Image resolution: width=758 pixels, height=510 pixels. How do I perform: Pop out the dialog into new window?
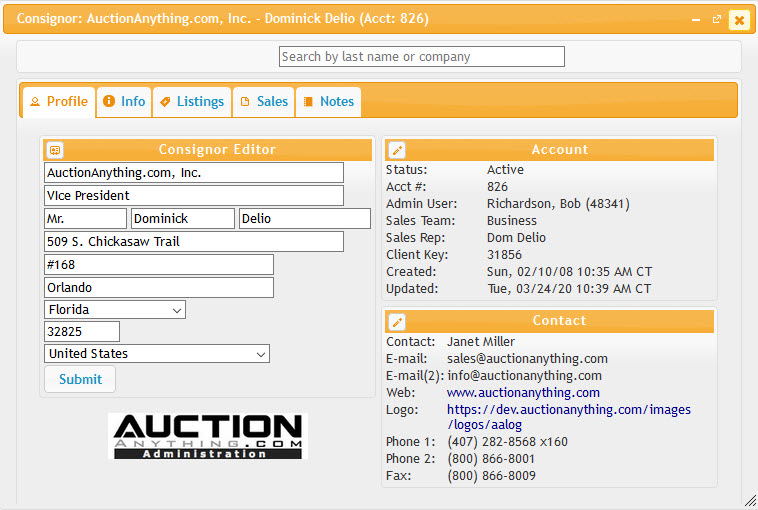717,19
